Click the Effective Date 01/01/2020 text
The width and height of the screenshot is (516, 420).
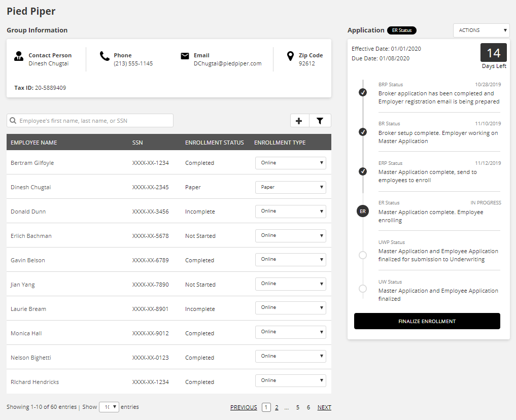(x=386, y=49)
